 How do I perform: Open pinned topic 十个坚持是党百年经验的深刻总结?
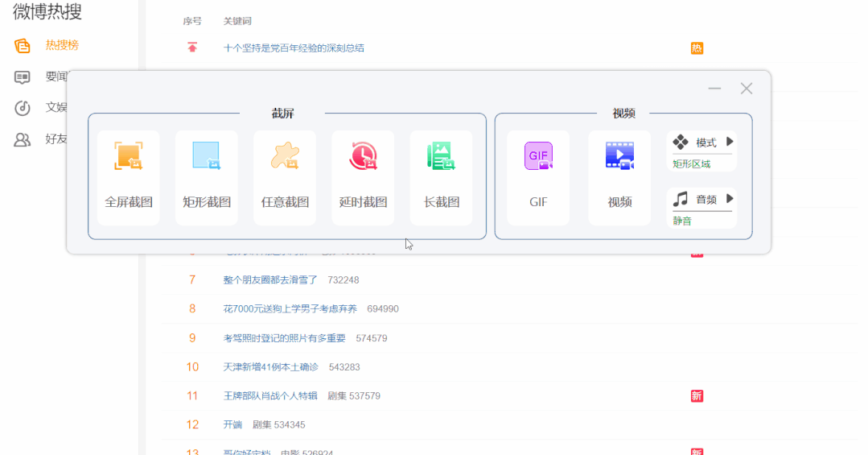click(x=294, y=48)
